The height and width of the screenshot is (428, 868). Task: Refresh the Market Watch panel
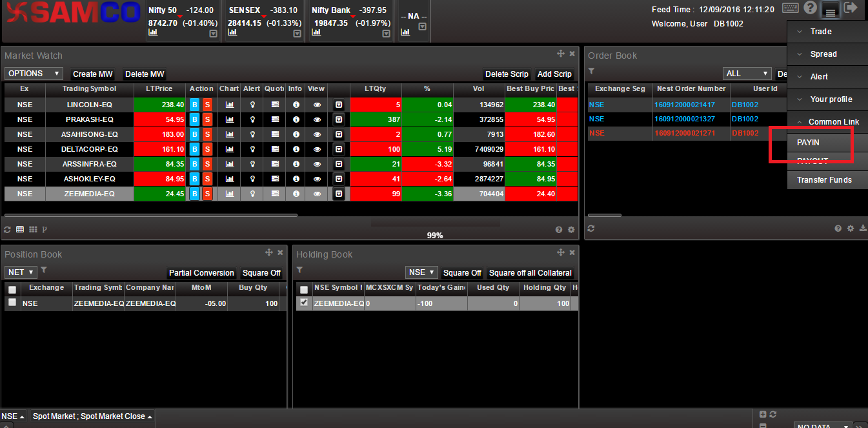(x=8, y=229)
